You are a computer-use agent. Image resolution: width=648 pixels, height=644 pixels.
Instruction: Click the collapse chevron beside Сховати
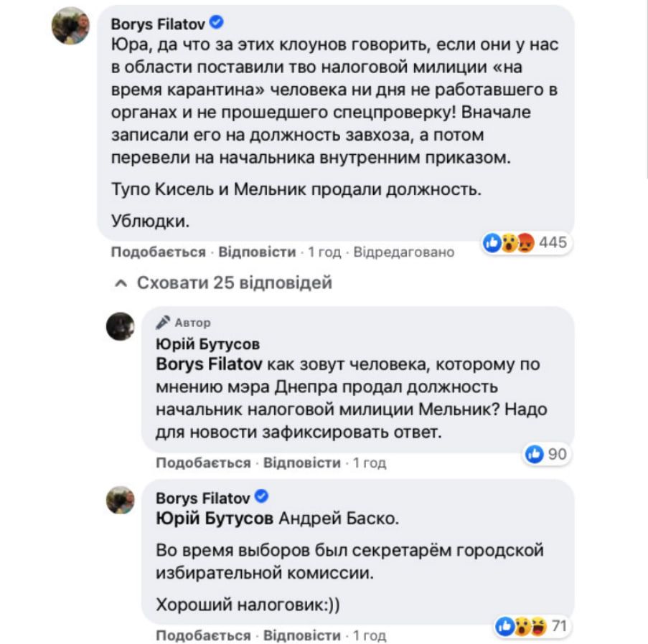coord(121,283)
